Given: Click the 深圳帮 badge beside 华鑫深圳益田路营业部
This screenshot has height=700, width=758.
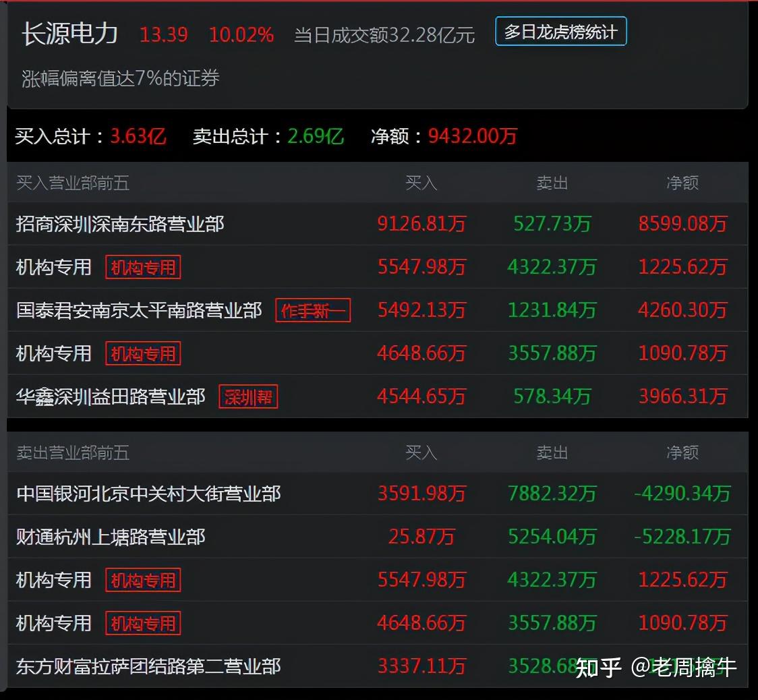Looking at the screenshot, I should (248, 397).
